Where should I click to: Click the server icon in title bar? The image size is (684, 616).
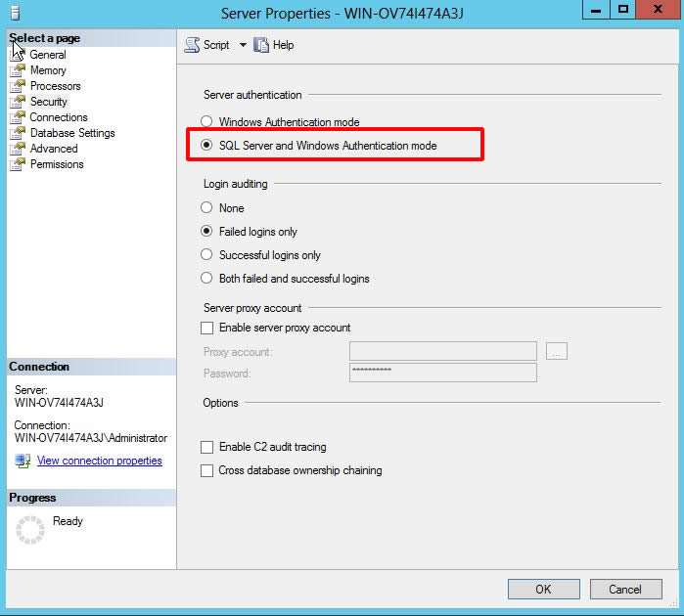tap(15, 13)
